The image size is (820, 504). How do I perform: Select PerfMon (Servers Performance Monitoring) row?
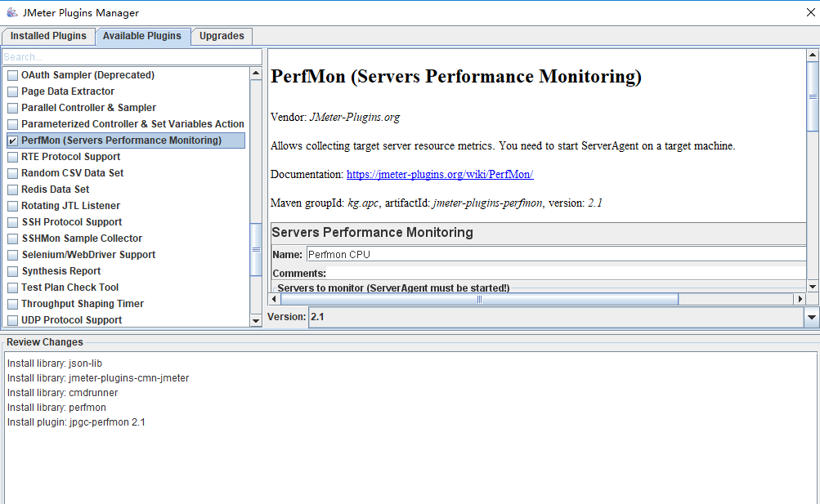point(126,140)
